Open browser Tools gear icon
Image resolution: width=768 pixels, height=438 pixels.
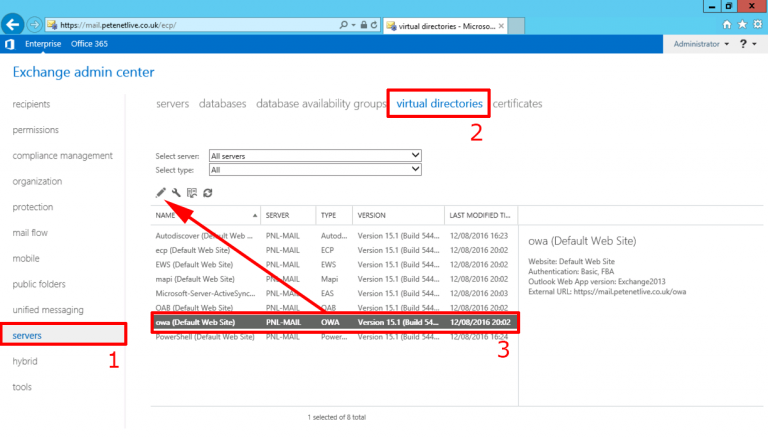758,24
